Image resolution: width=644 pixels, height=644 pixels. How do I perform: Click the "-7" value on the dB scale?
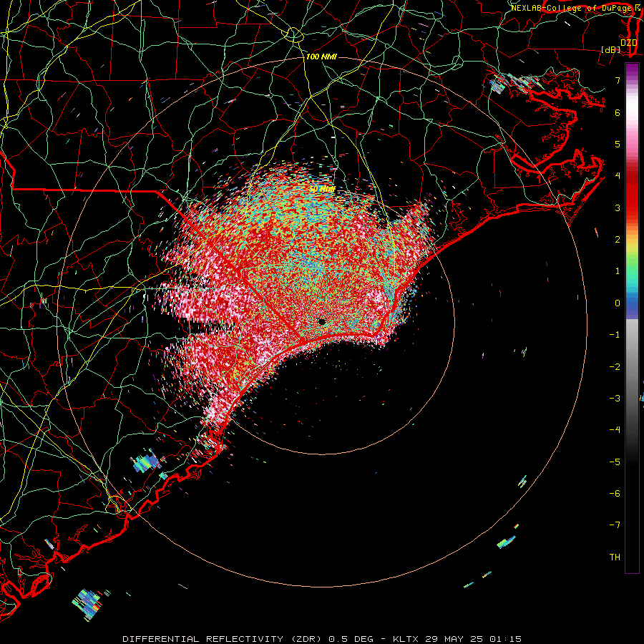[615, 525]
